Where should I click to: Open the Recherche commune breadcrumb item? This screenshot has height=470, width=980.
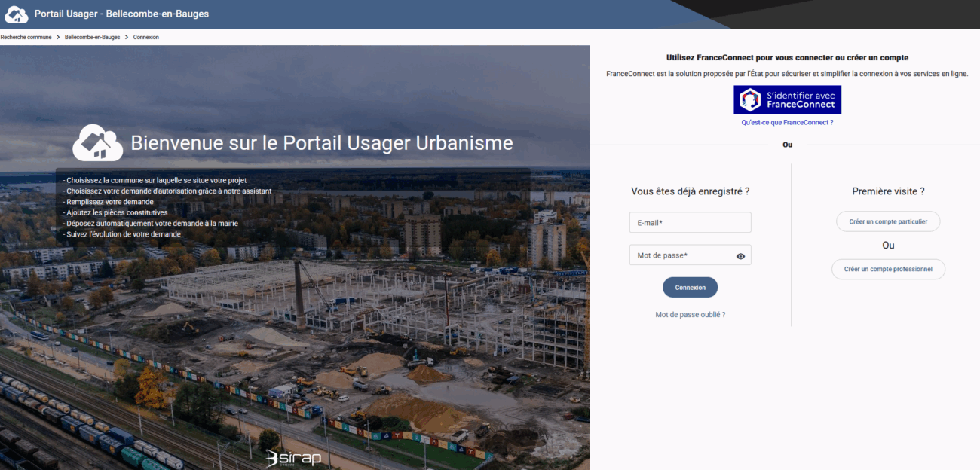coord(26,37)
